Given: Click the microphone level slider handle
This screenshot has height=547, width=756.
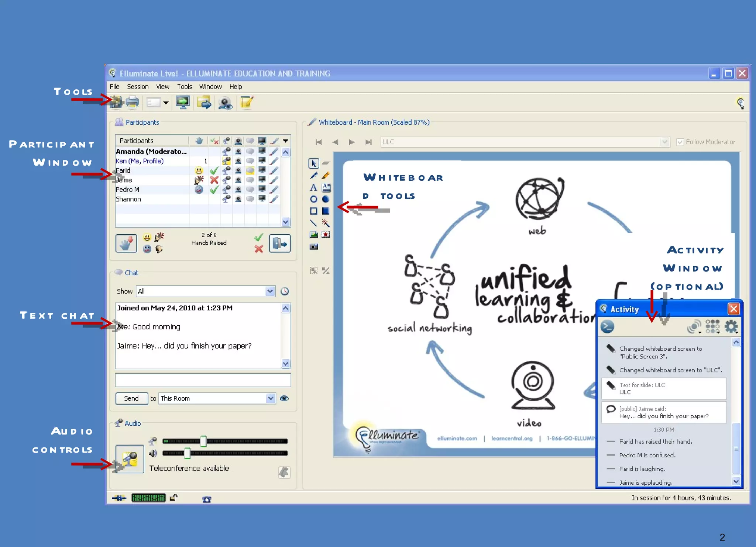Looking at the screenshot, I should click(203, 441).
